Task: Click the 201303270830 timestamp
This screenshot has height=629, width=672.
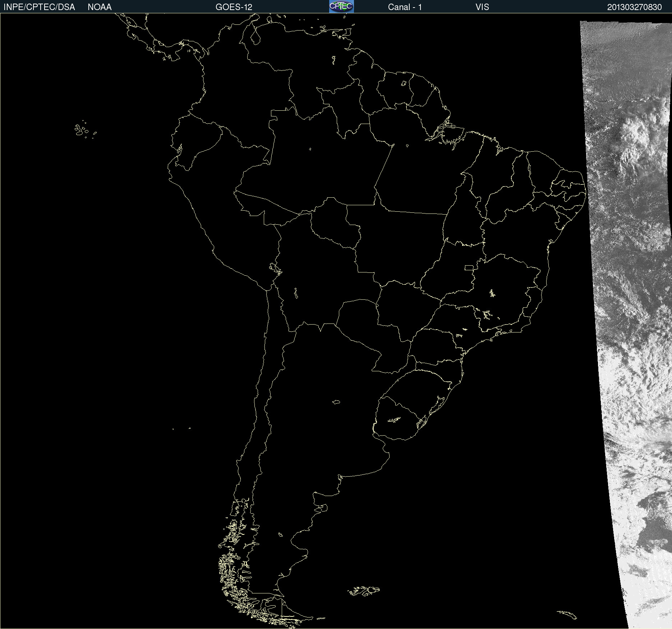Action: coord(635,7)
